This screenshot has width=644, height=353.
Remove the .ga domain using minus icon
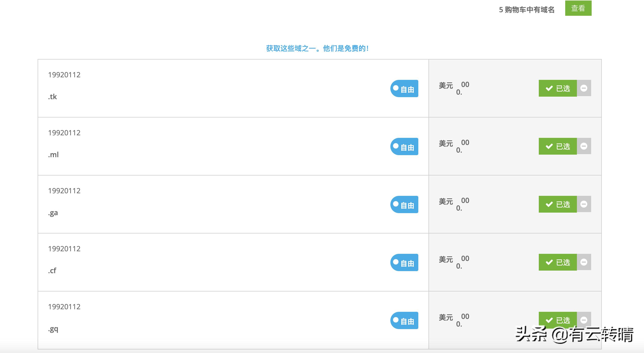[584, 204]
